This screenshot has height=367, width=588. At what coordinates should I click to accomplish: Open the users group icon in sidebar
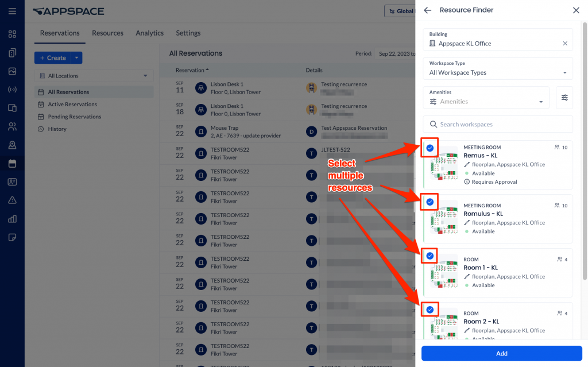coord(13,126)
